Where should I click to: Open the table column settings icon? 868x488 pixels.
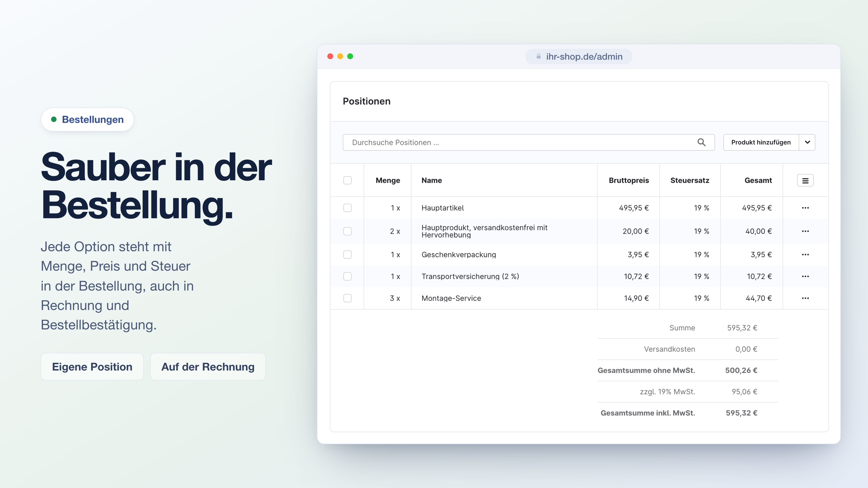coord(805,181)
